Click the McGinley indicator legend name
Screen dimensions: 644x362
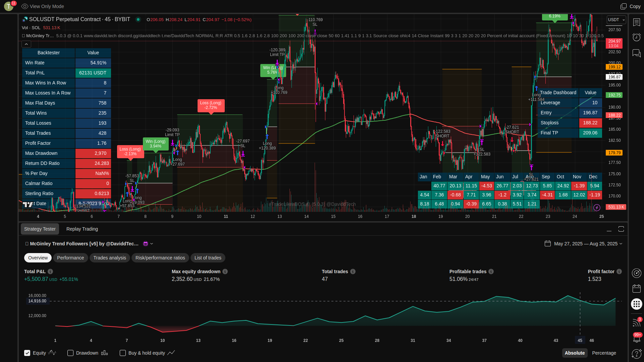(x=40, y=36)
